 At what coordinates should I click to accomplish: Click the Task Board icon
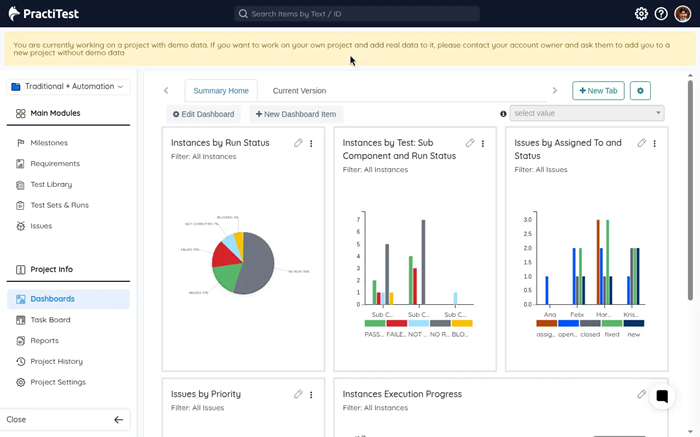point(21,320)
